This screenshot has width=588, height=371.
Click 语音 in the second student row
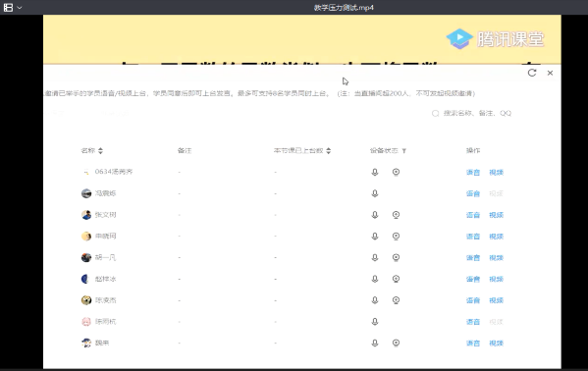point(473,193)
